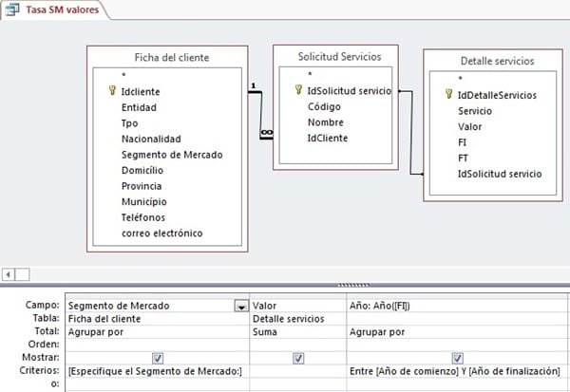The height and width of the screenshot is (392, 570).
Task: Click the key icon beside Idcliente
Action: click(113, 93)
